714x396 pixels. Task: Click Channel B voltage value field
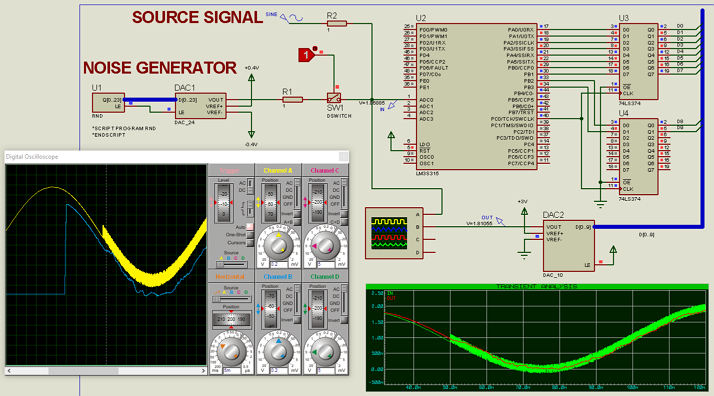point(279,371)
